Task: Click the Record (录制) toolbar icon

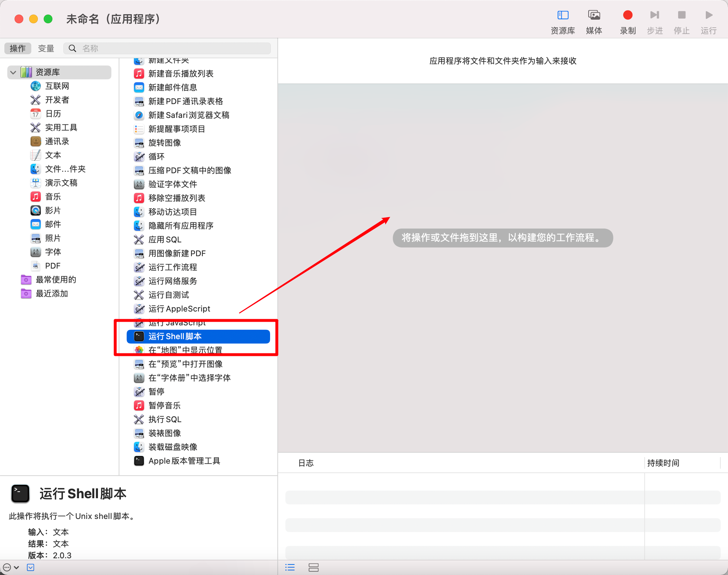Action: click(628, 15)
